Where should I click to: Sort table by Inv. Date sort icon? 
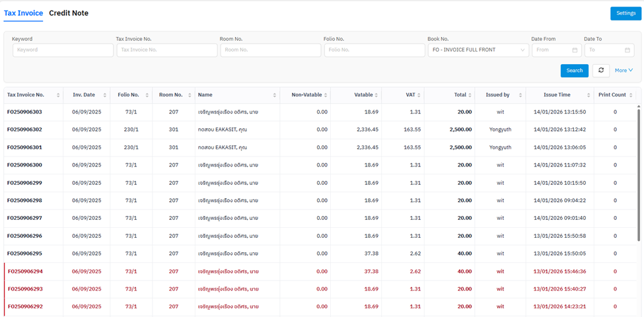105,95
